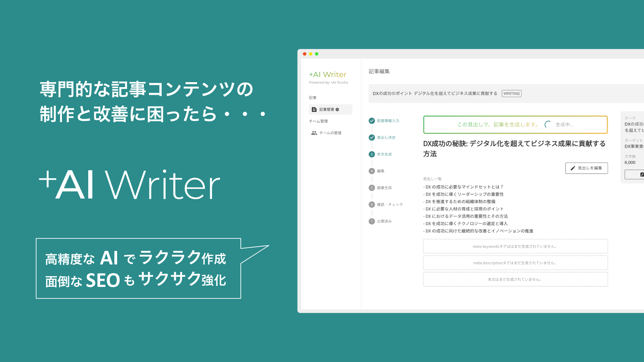Open 記事管理 menu item
Viewport: 644px width, 362px height.
[326, 110]
